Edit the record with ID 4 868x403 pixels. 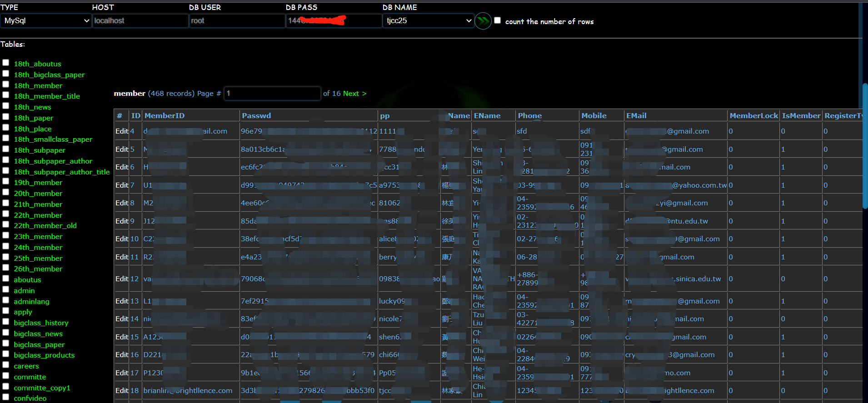click(x=122, y=131)
